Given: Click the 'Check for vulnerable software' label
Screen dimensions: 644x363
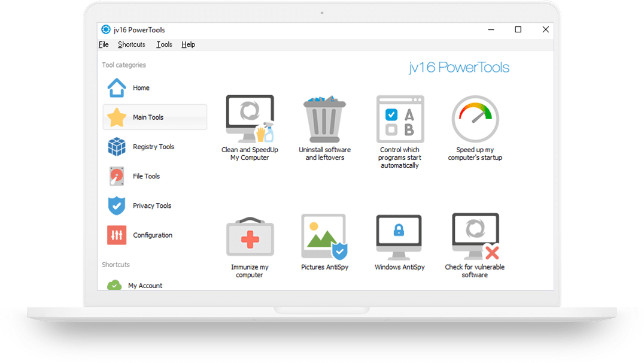Looking at the screenshot, I should tap(475, 271).
